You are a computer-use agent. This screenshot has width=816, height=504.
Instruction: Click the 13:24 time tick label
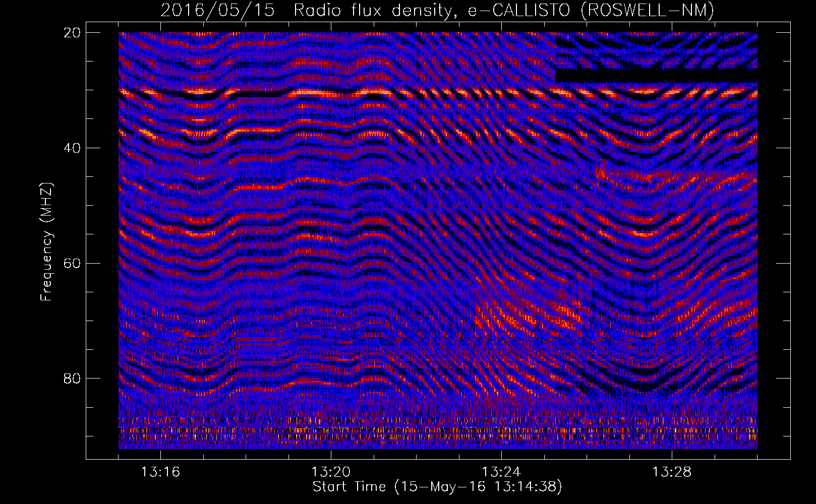[x=501, y=472]
